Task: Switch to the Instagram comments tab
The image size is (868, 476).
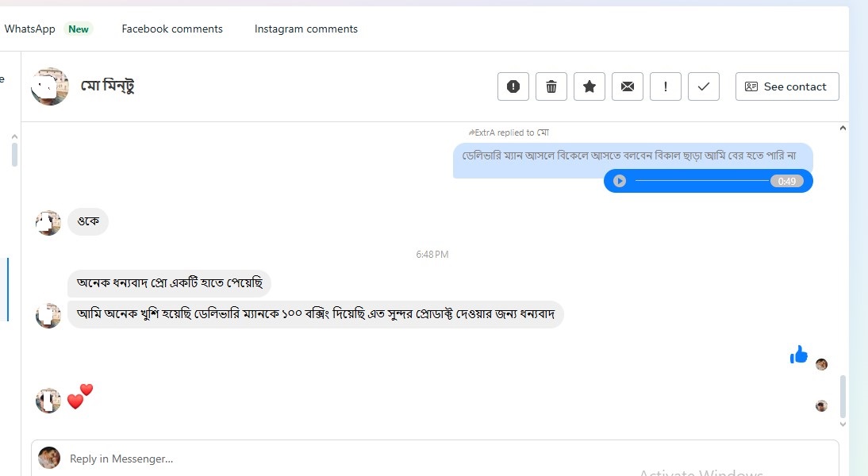Action: [306, 29]
